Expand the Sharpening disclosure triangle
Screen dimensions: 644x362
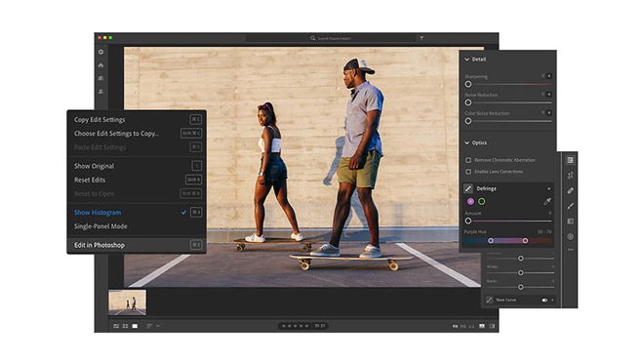(x=549, y=76)
